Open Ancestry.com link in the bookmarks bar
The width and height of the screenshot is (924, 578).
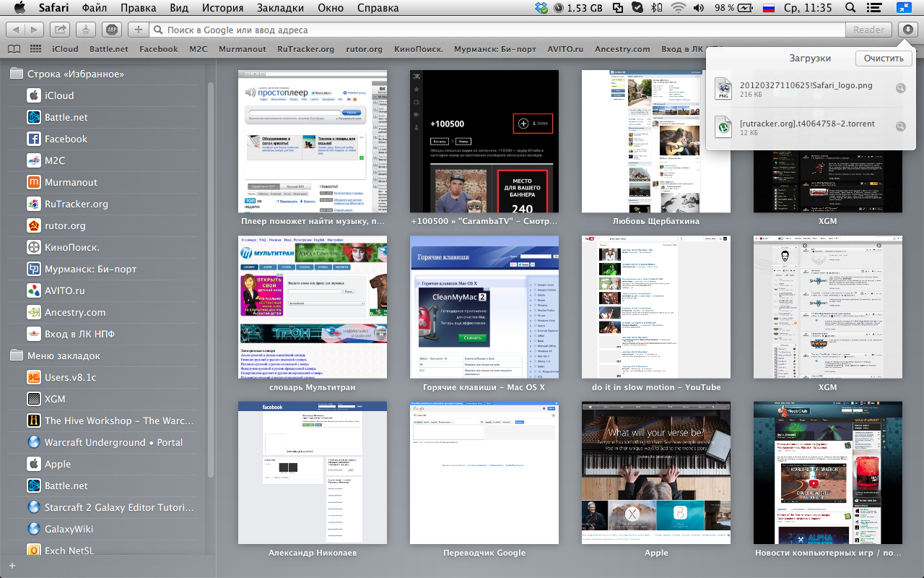click(x=622, y=49)
